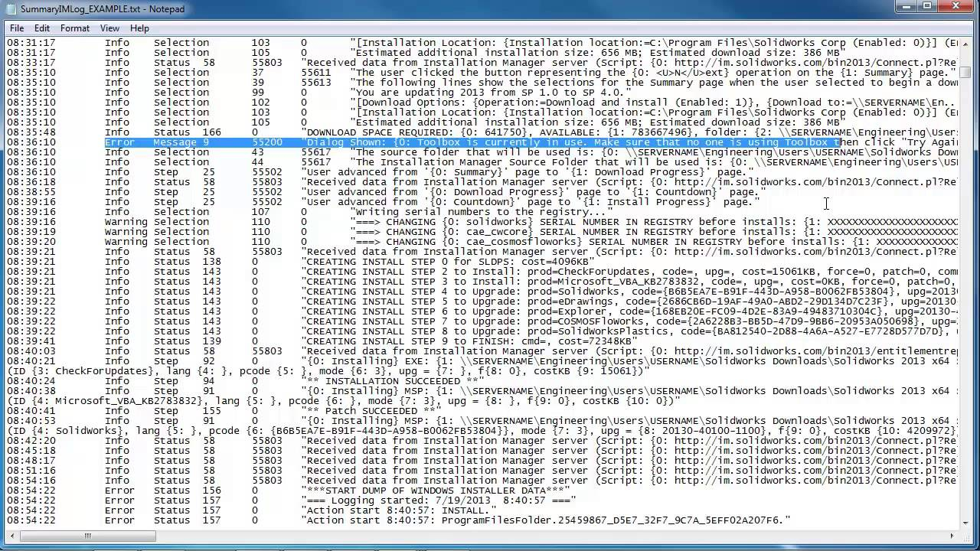Click the vertical scrollbar up arrow

(966, 44)
